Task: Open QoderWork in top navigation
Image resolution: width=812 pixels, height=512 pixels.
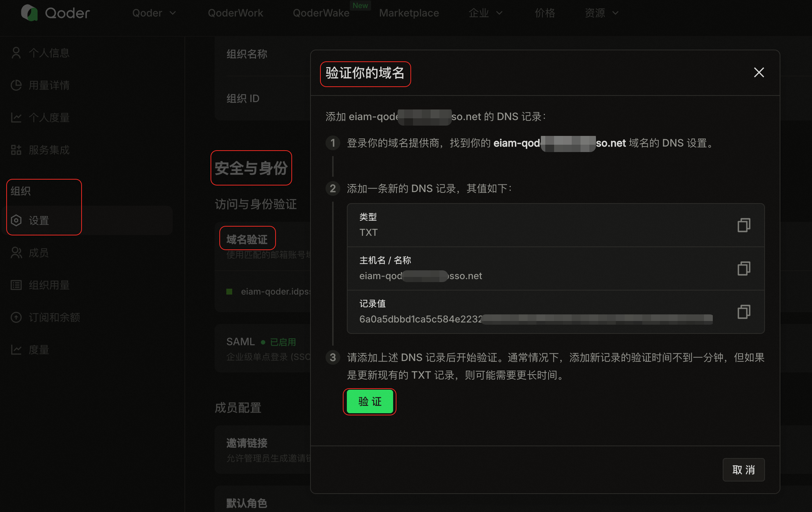Action: point(236,13)
